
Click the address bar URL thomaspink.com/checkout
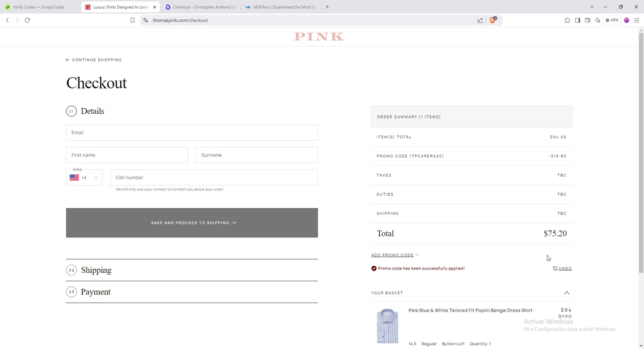(x=180, y=20)
